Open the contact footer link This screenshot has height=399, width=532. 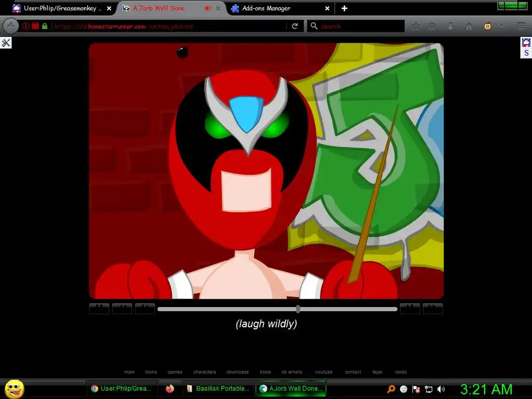click(353, 372)
